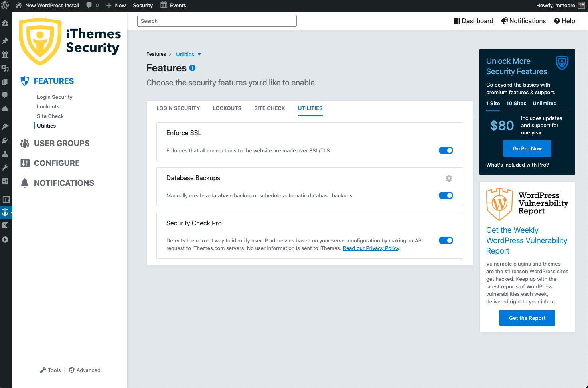Disable the Enforce SSL toggle

click(446, 150)
